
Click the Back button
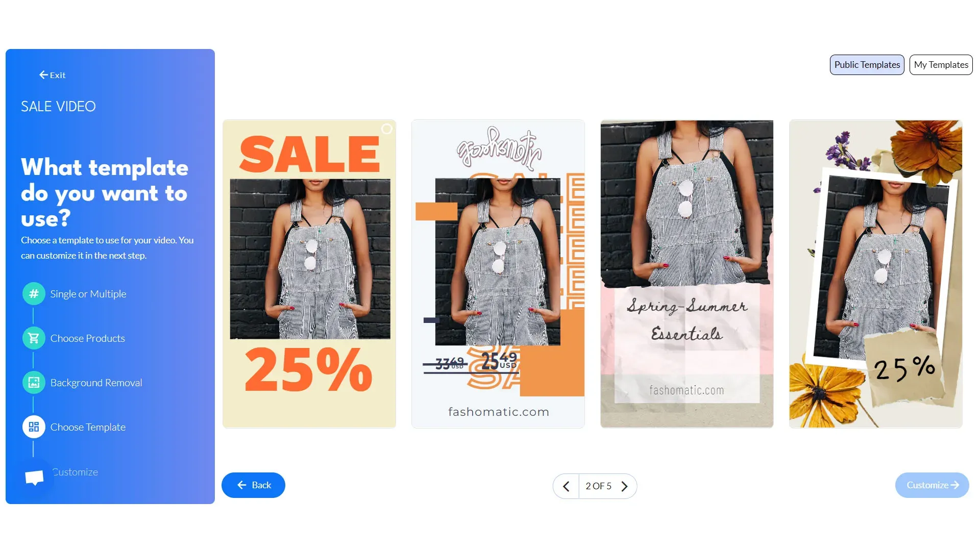253,485
